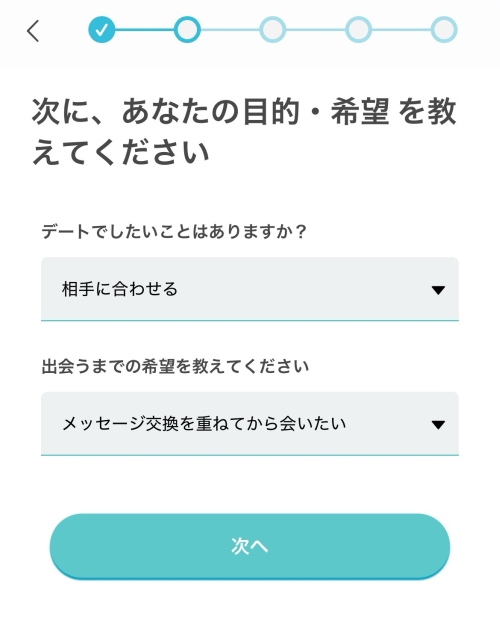This screenshot has height=623, width=500.
Task: Tap the 次へ button
Action: tap(250, 547)
